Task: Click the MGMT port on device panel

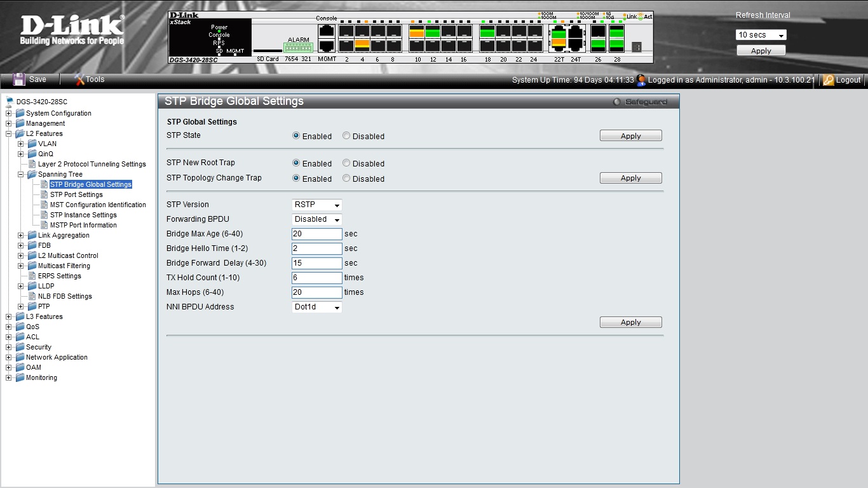Action: 327,46
